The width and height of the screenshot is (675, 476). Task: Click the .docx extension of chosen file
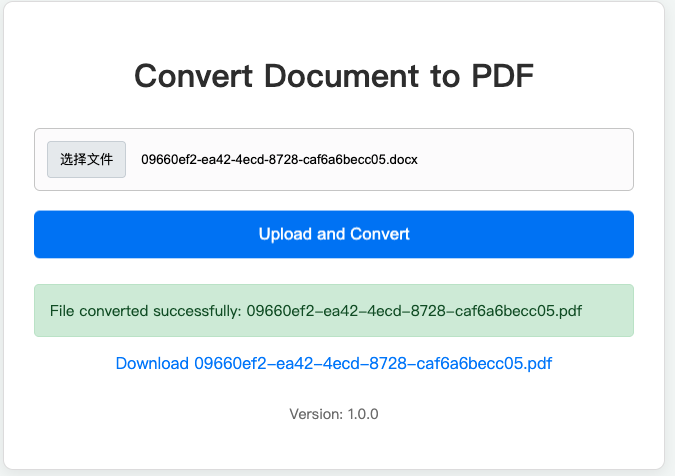(402, 159)
